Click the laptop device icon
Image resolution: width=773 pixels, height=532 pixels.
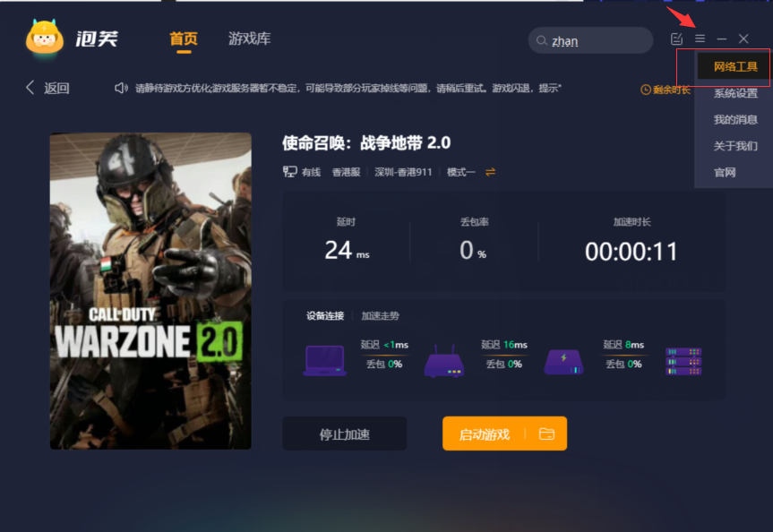(x=324, y=360)
